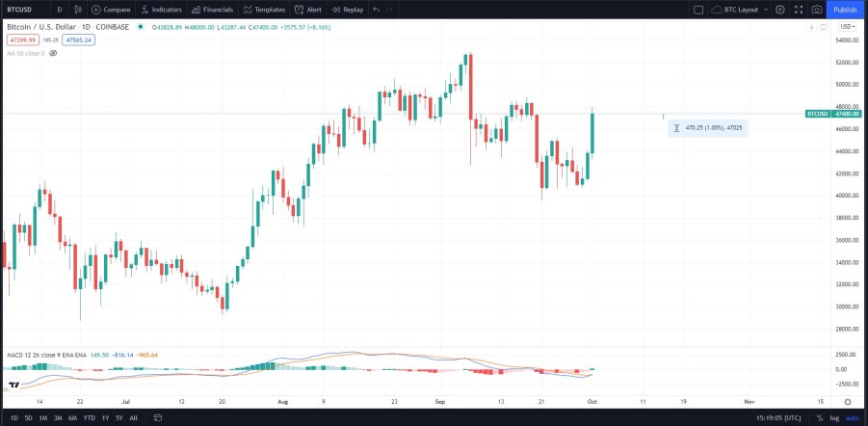Toggle the auto scale option

pos(853,417)
